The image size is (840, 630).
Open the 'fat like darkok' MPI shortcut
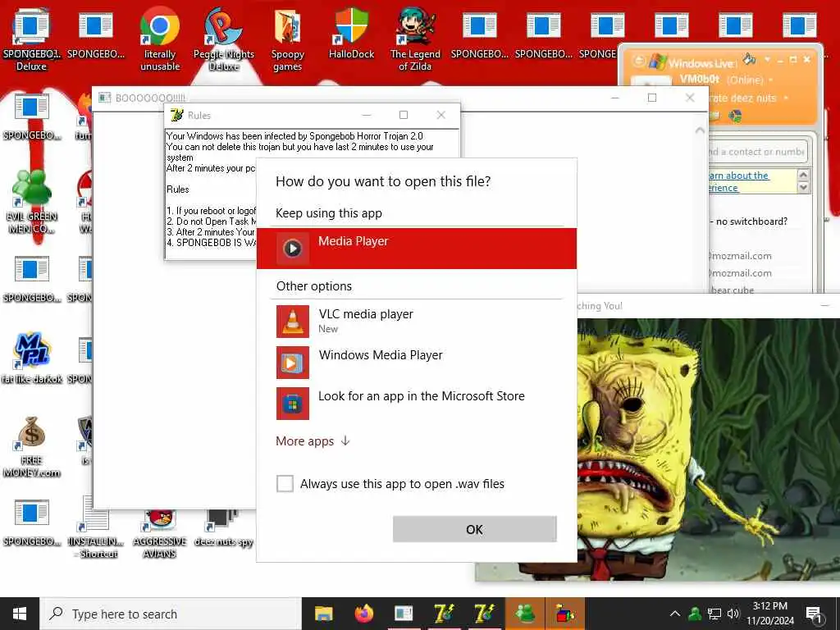point(32,359)
